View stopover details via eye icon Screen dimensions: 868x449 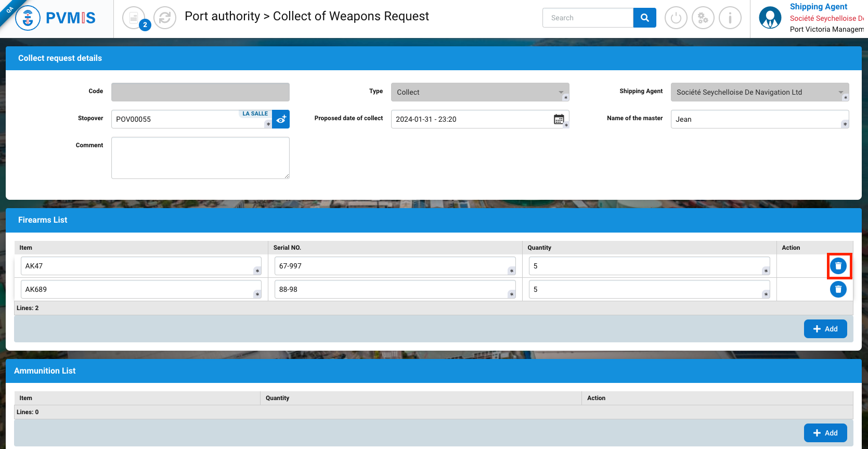tap(281, 119)
